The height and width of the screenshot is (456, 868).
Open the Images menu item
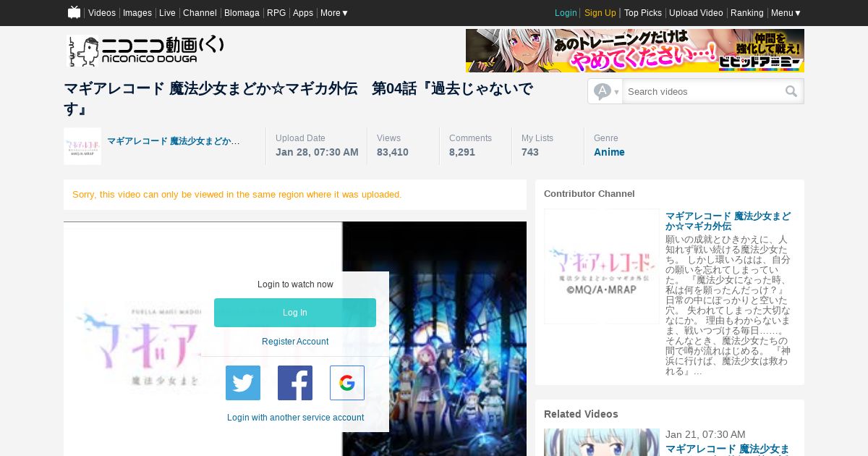tap(137, 13)
